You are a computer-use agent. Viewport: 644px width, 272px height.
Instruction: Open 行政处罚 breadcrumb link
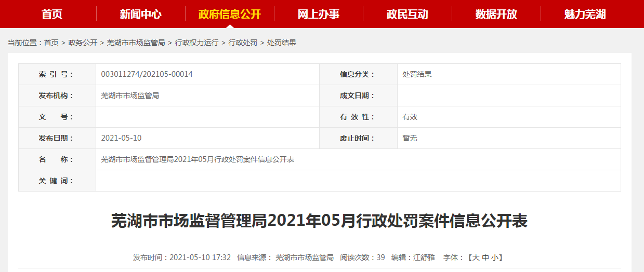point(243,43)
